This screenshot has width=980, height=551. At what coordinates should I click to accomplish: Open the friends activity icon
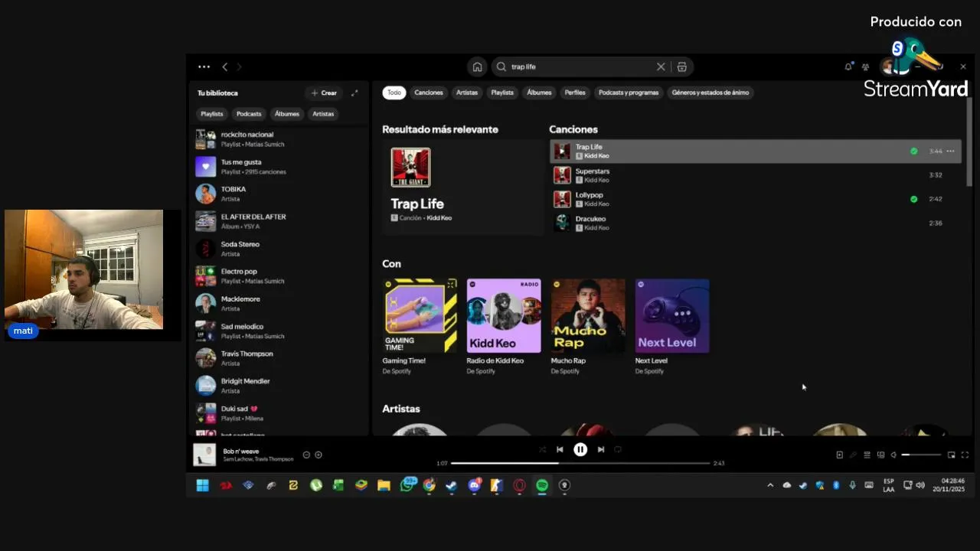(865, 67)
